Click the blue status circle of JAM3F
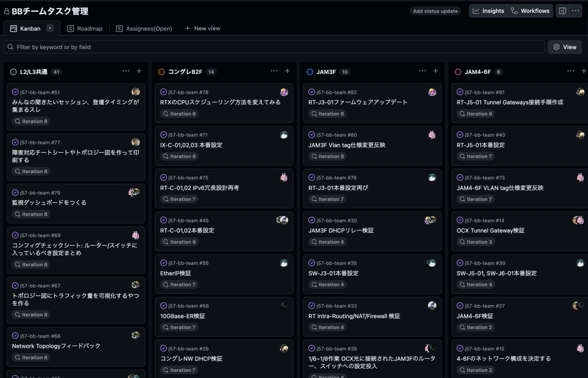588x378 pixels. click(310, 72)
